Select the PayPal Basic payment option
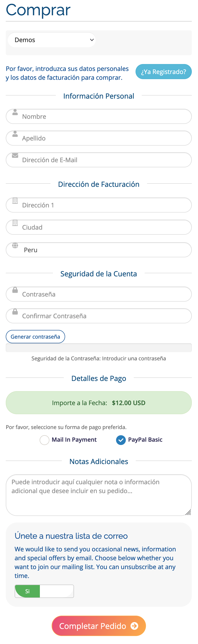 click(121, 440)
